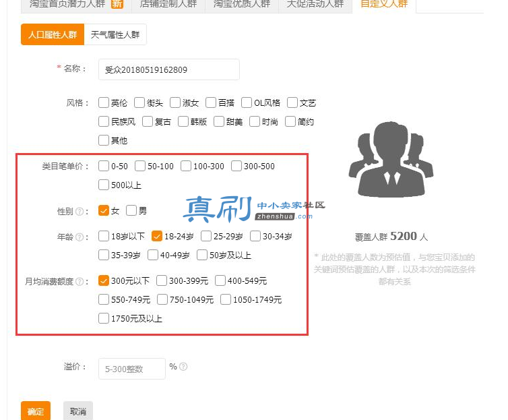Click the 名称 input field
Viewport: 508px width, 420px height.
pos(169,69)
